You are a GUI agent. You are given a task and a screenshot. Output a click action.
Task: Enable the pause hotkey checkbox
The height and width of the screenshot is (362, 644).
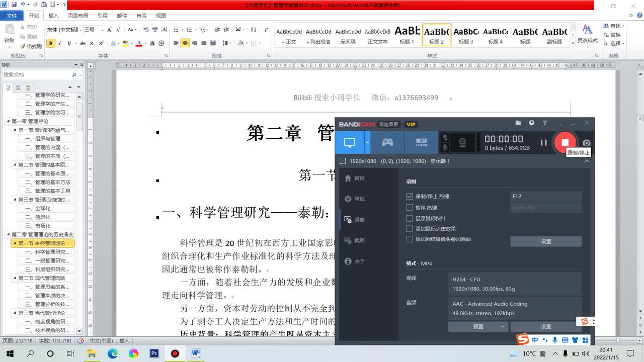409,207
